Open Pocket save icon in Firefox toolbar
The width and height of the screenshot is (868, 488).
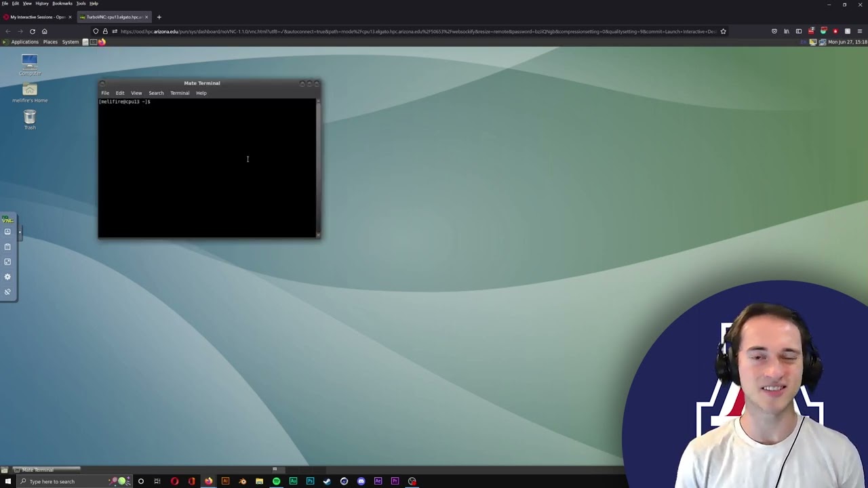click(x=774, y=31)
